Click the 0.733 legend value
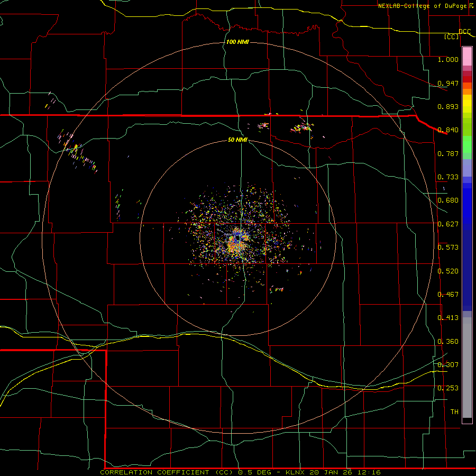 tap(448, 177)
